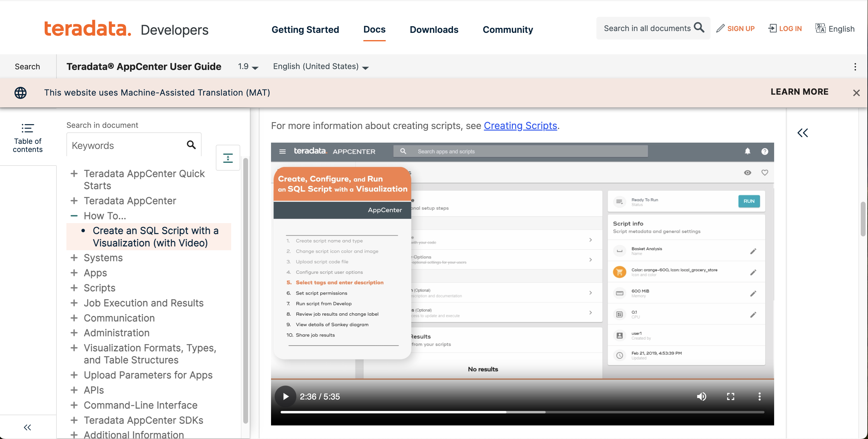
Task: Click the collapse all TOC entries icon
Action: [x=228, y=158]
